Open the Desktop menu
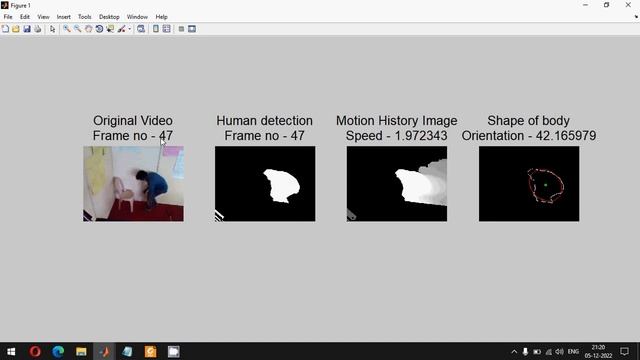The height and width of the screenshot is (360, 640). click(x=109, y=17)
